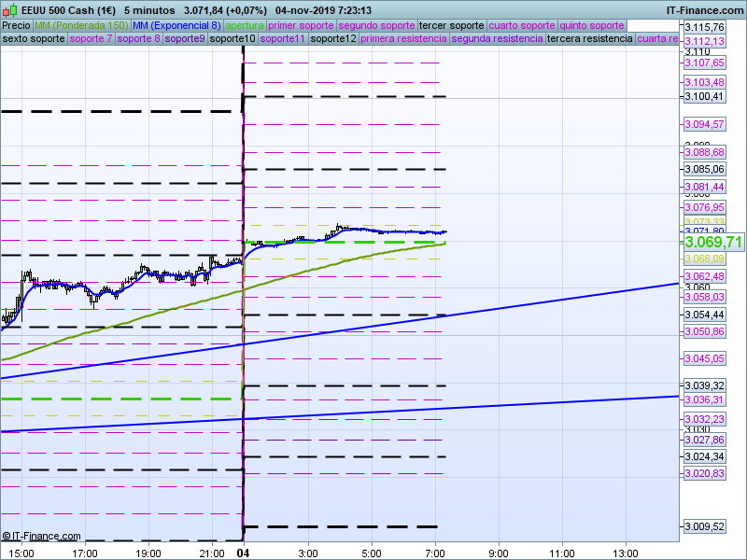Viewport: 747px width, 560px height.
Task: Click the soporte10 indicator label
Action: pyautogui.click(x=233, y=39)
